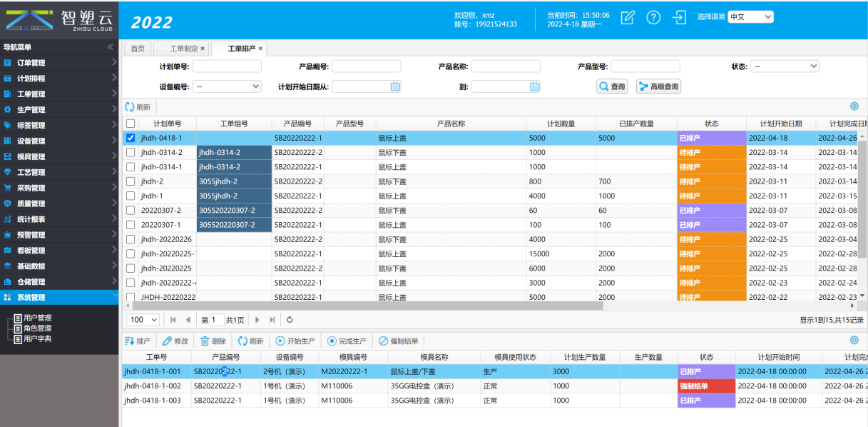Open 统计报表 sidebar menu

pyautogui.click(x=59, y=219)
